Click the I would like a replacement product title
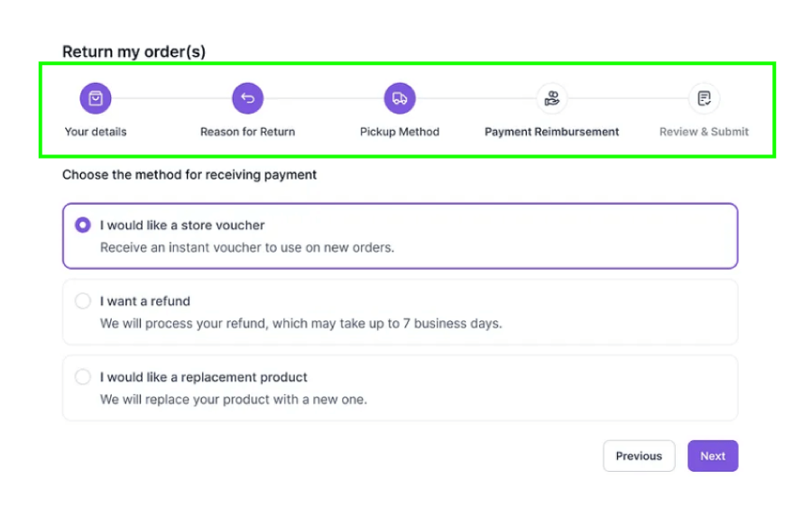The image size is (812, 516). (x=204, y=377)
